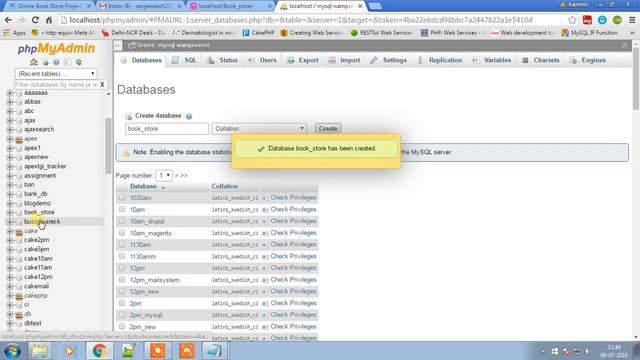This screenshot has width=640, height=360.
Task: Click the phpMyAdmin logo
Action: click(x=56, y=48)
